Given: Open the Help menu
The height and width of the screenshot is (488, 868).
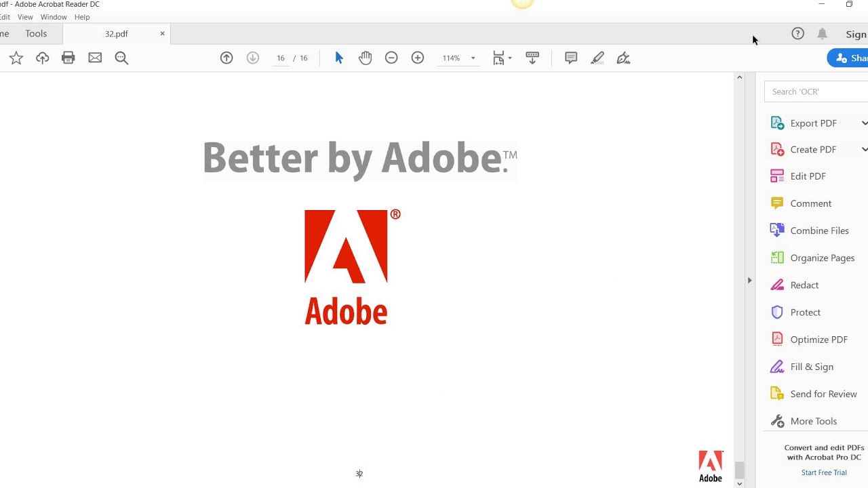Looking at the screenshot, I should 82,17.
